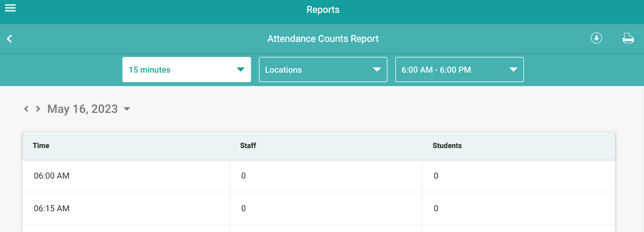Click the Students column header
The height and width of the screenshot is (232, 644).
click(447, 146)
